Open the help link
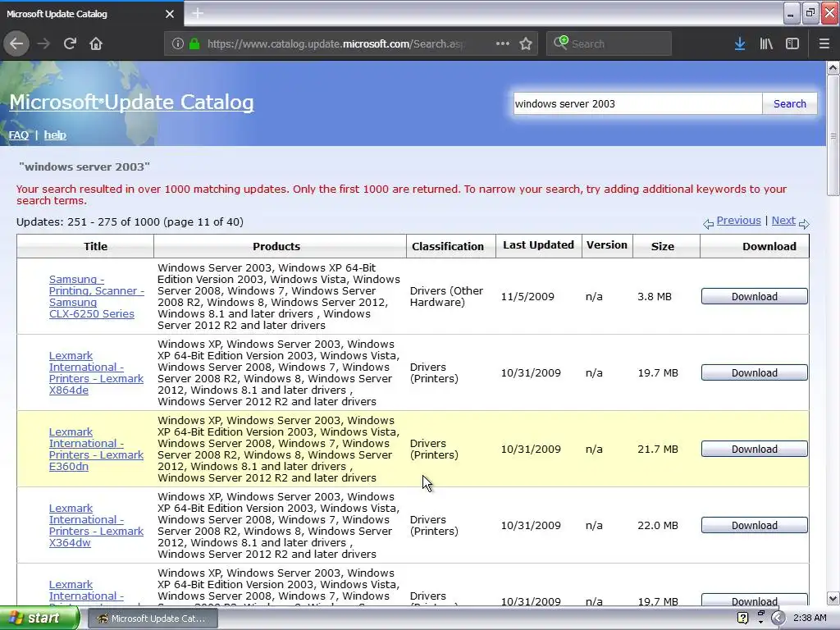 55,135
